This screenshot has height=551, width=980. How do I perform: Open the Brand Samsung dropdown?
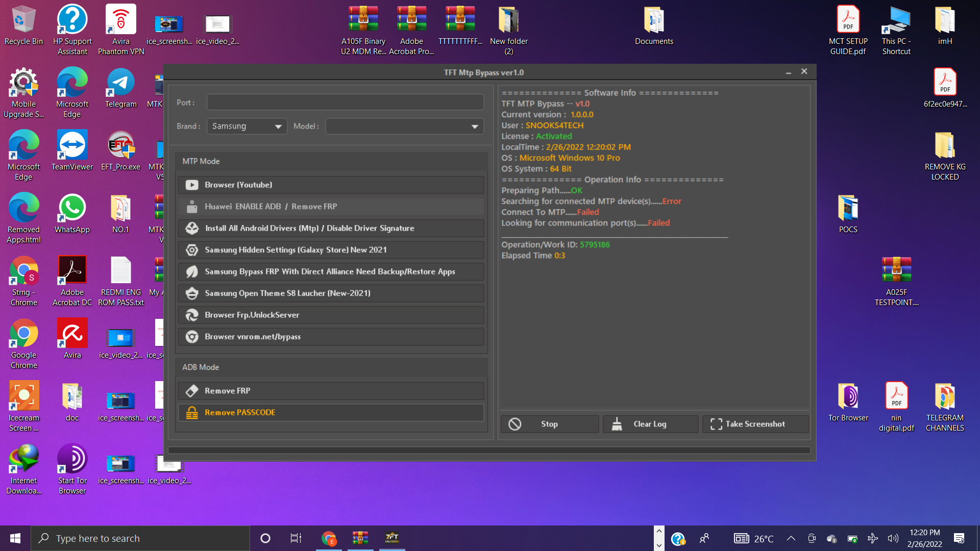pyautogui.click(x=247, y=126)
